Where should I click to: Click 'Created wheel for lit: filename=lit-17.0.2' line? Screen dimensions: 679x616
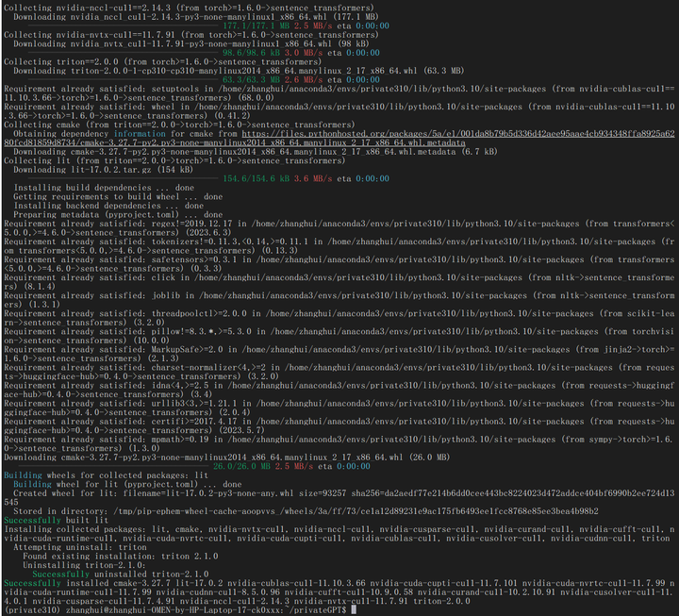coord(339,498)
